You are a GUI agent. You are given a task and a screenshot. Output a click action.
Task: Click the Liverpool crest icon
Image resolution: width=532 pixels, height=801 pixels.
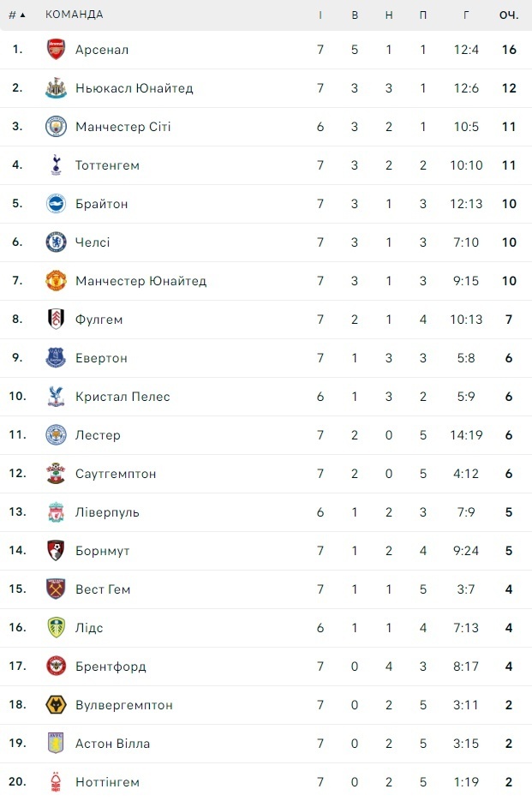tap(56, 512)
